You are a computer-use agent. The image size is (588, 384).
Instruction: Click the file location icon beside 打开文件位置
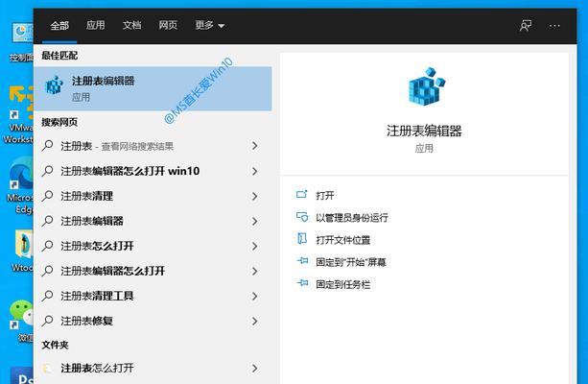tap(302, 239)
